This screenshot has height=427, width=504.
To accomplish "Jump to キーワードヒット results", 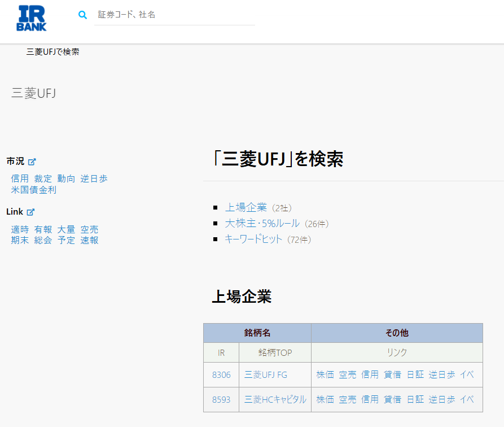I will pos(254,239).
